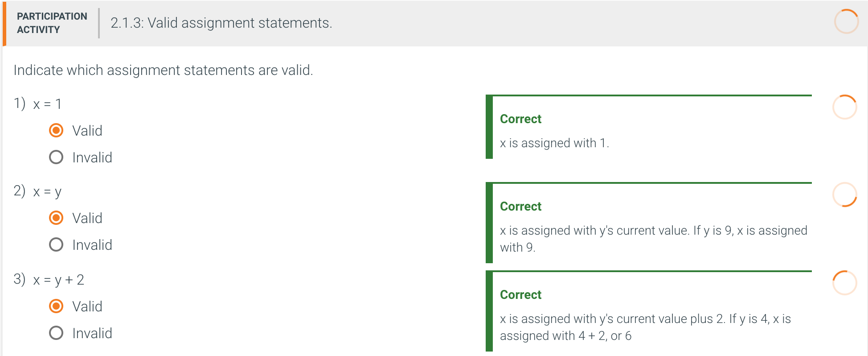Click the completion circle for question 1
Screen dimensions: 868x356
pos(844,107)
